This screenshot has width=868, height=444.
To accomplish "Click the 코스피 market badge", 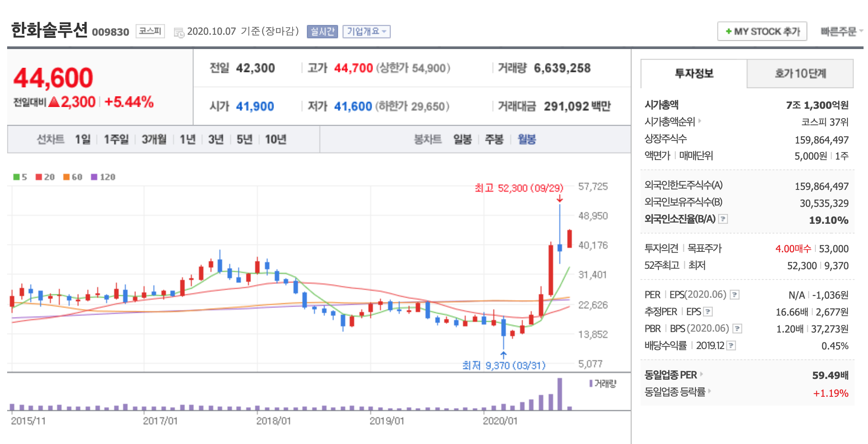I will [x=150, y=31].
